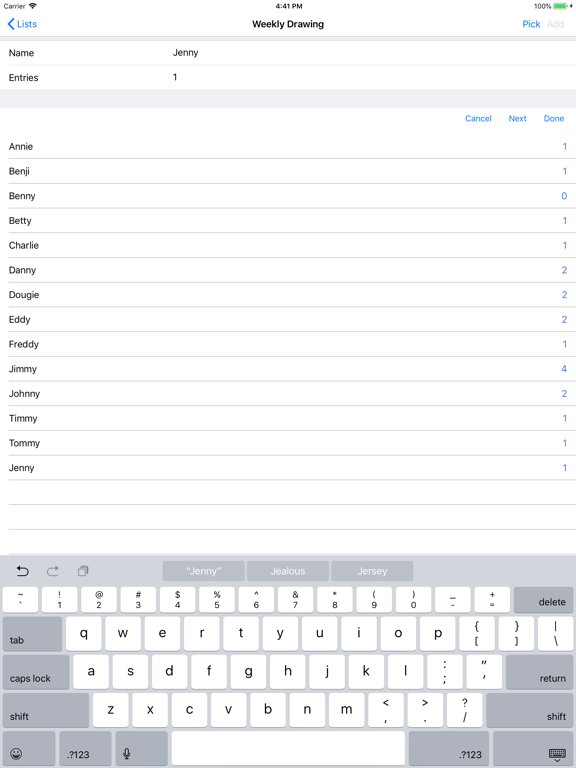The width and height of the screenshot is (576, 768).
Task: Tap the q key
Action: [x=84, y=634]
